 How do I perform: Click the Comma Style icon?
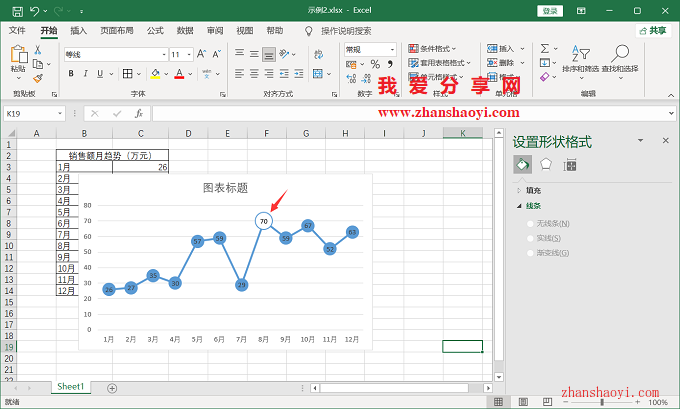390,64
